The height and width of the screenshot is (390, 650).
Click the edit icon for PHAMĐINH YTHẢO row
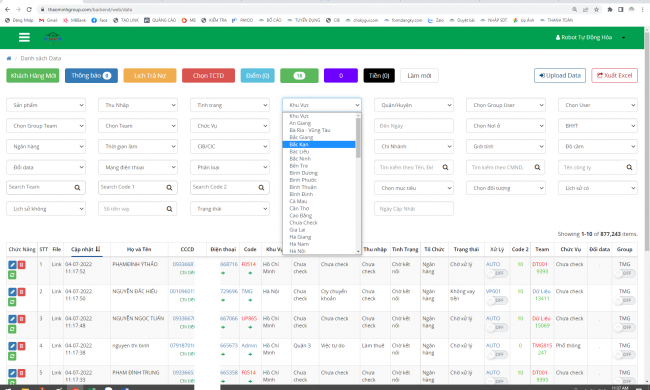pos(12,265)
